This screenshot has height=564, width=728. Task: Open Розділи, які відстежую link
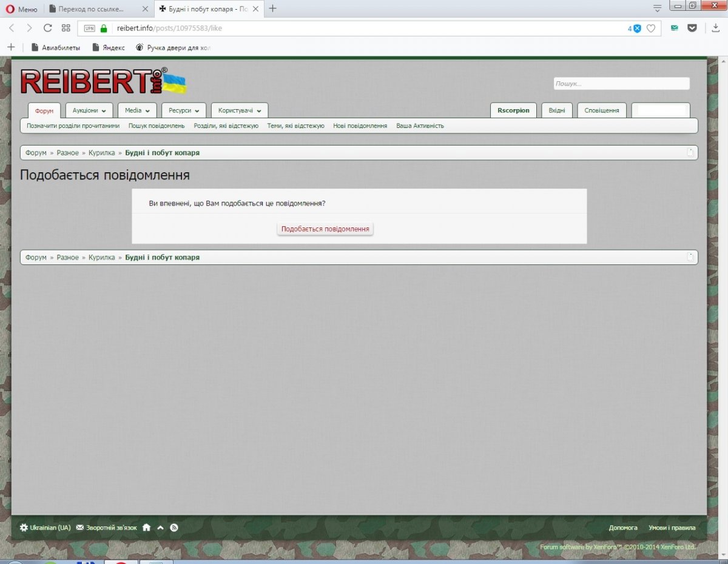[x=226, y=126]
